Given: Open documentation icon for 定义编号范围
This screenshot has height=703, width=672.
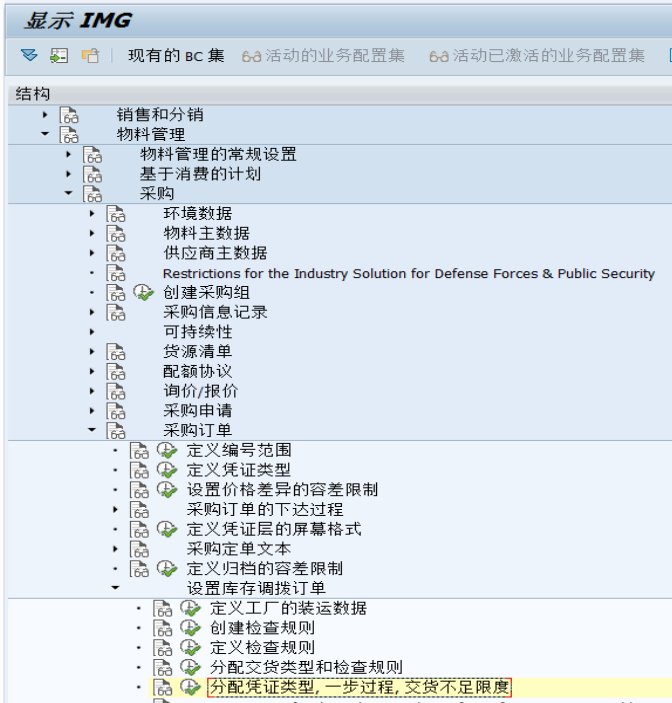Looking at the screenshot, I should pos(139,450).
